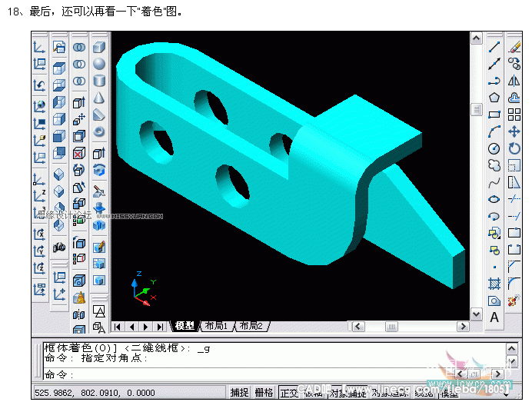Viewport: 532px width, 402px height.
Task: Click the viewport horizontal scrollbar thumb
Action: (391, 327)
